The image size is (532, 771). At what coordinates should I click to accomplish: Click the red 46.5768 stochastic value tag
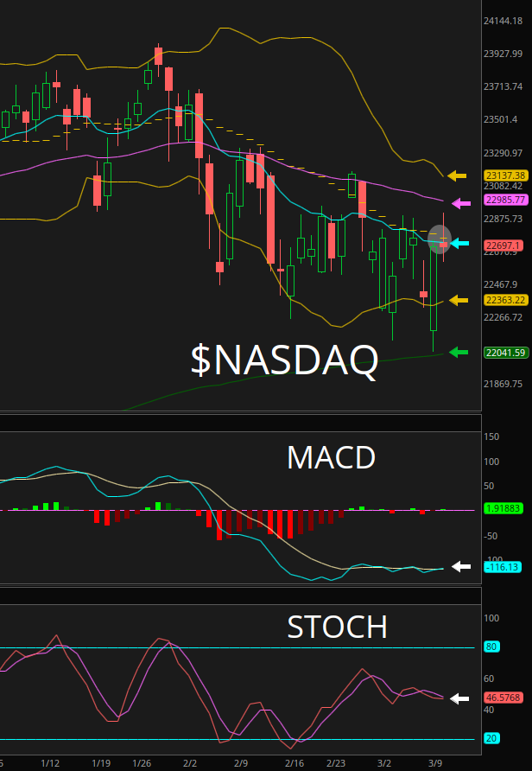[503, 698]
